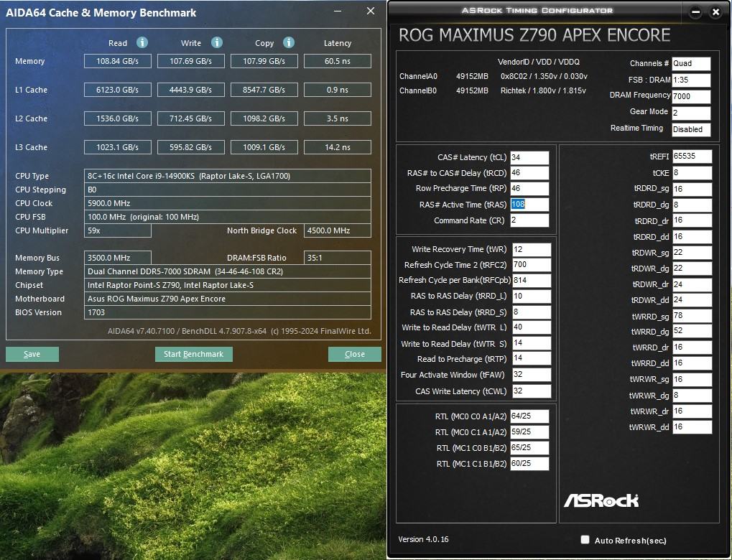Click the tWRWR_dd value field

692,427
